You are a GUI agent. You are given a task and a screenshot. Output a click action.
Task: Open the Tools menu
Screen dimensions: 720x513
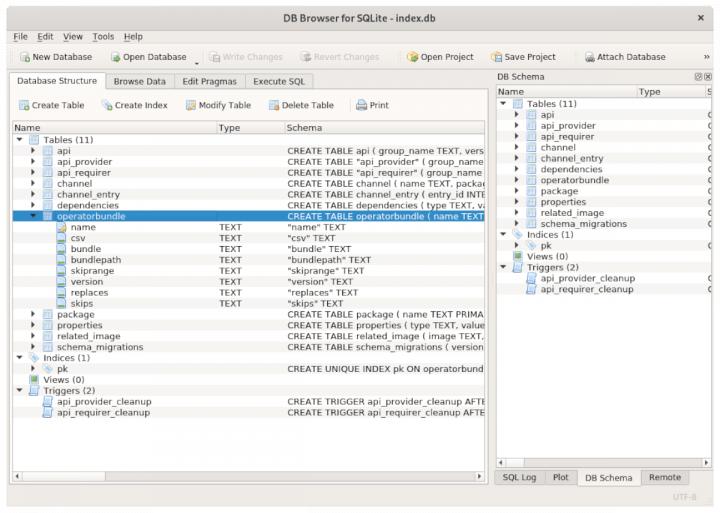[x=103, y=37]
